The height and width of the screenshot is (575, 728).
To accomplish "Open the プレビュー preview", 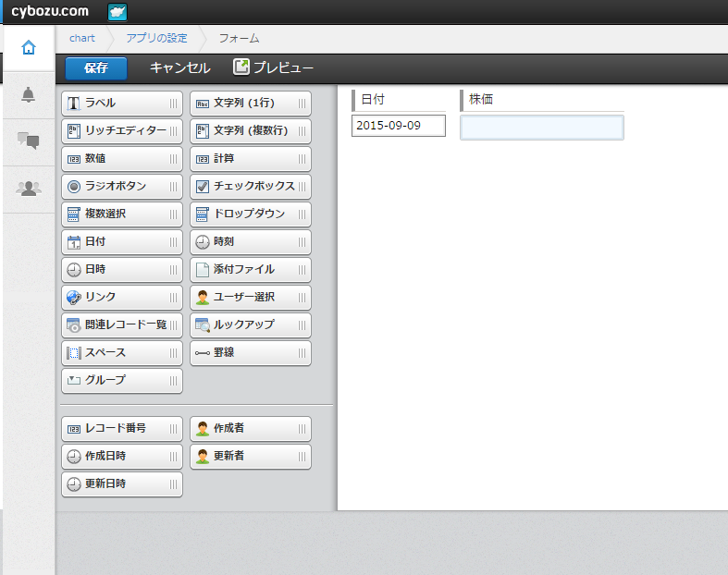I will [x=274, y=67].
